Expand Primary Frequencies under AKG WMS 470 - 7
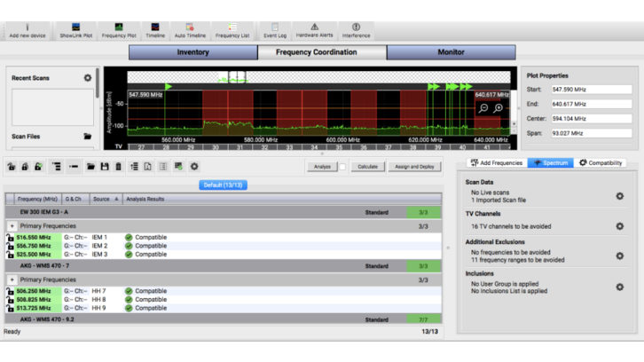The height and width of the screenshot is (362, 644). tap(12, 279)
